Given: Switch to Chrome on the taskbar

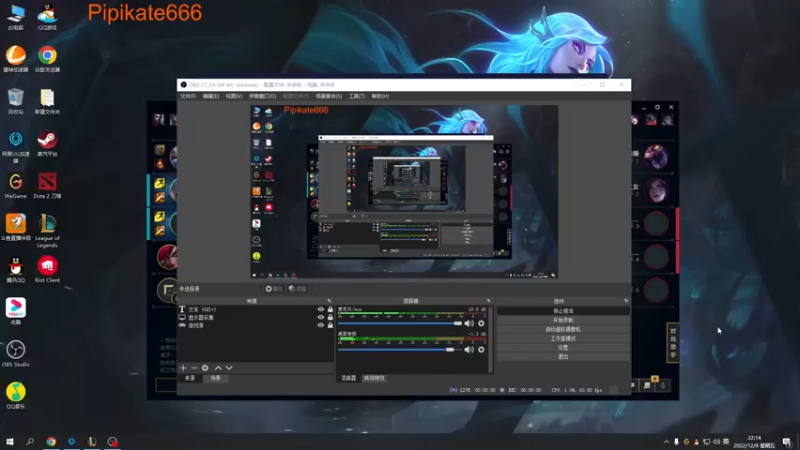Looking at the screenshot, I should tap(51, 441).
